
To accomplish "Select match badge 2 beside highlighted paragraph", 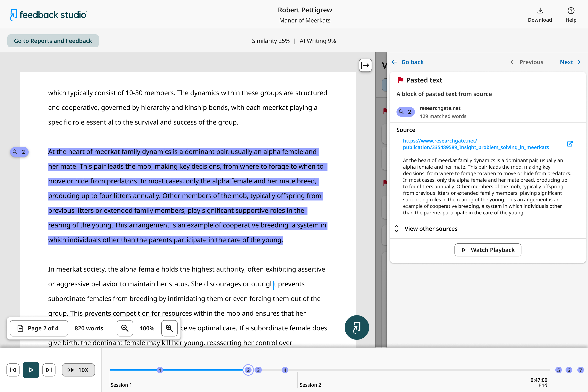I will tap(19, 152).
